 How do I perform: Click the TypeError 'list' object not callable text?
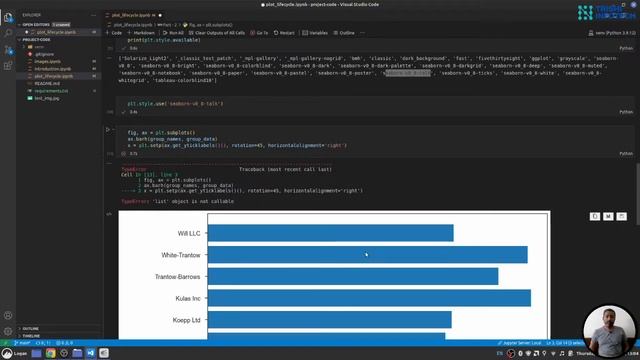[x=178, y=201]
